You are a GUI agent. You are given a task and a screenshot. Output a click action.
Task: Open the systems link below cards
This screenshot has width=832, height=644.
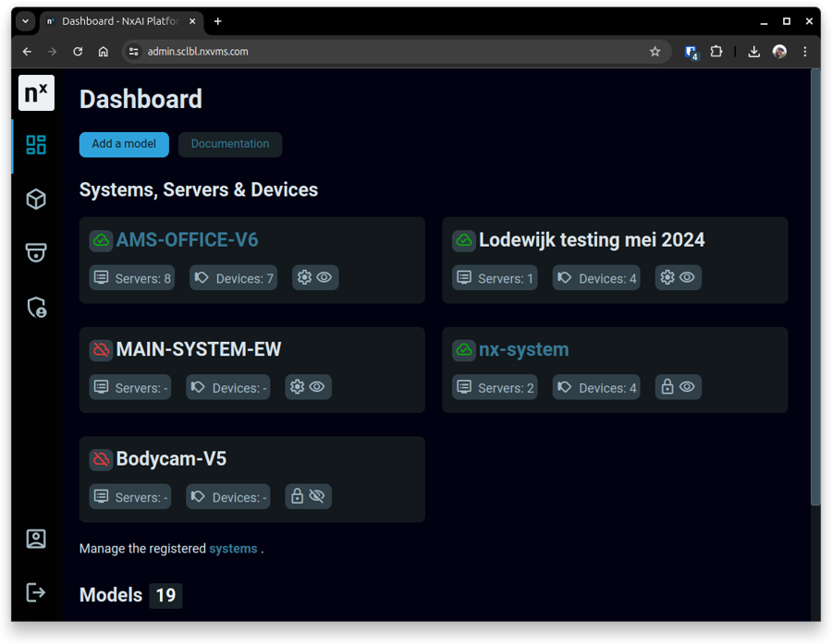[233, 549]
